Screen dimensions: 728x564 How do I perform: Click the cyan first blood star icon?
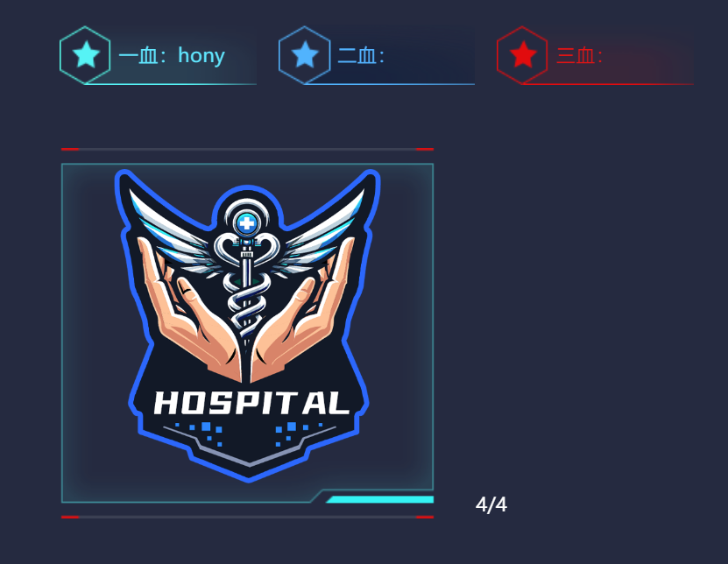pyautogui.click(x=86, y=55)
